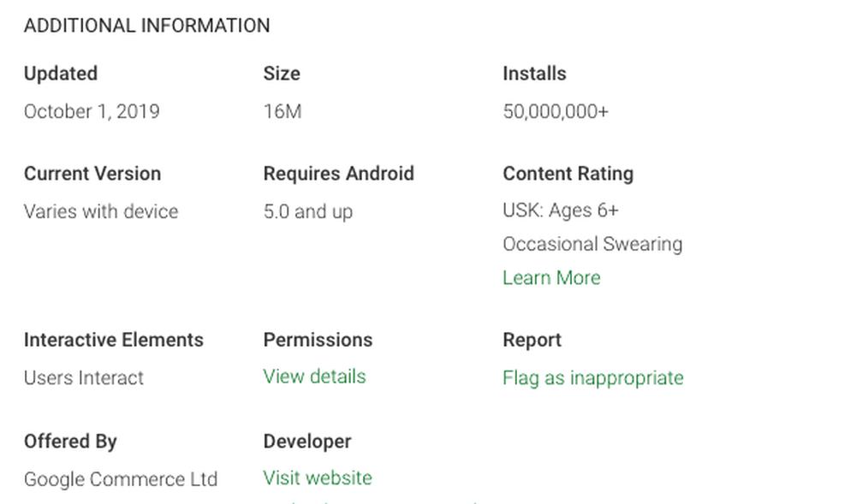The image size is (856, 504).
Task: Open the developer's Visit website link
Action: 318,478
